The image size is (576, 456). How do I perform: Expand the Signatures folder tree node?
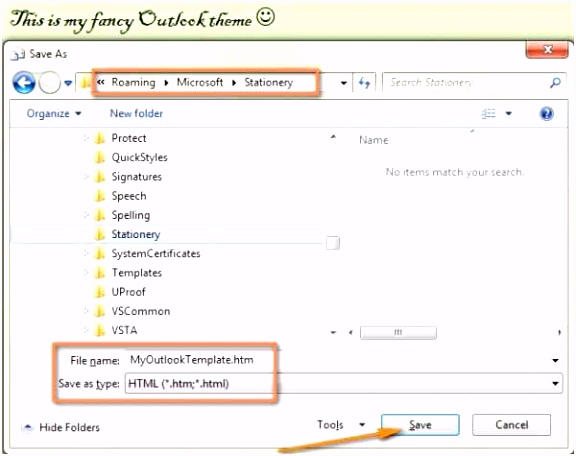pyautogui.click(x=86, y=177)
